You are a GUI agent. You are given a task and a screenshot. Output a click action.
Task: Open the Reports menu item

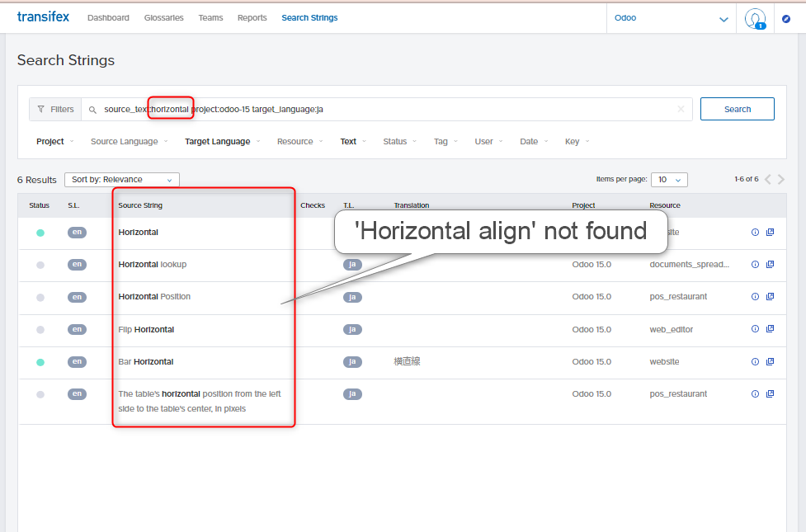(x=252, y=17)
